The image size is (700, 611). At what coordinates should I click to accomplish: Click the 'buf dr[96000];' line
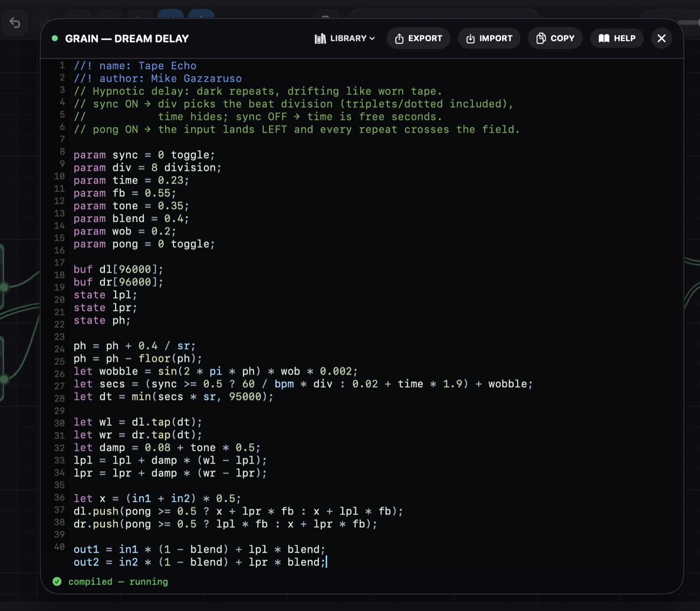tap(119, 282)
